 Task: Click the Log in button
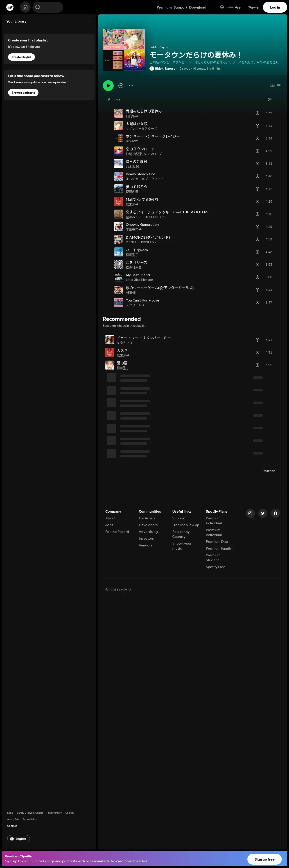pos(275,7)
